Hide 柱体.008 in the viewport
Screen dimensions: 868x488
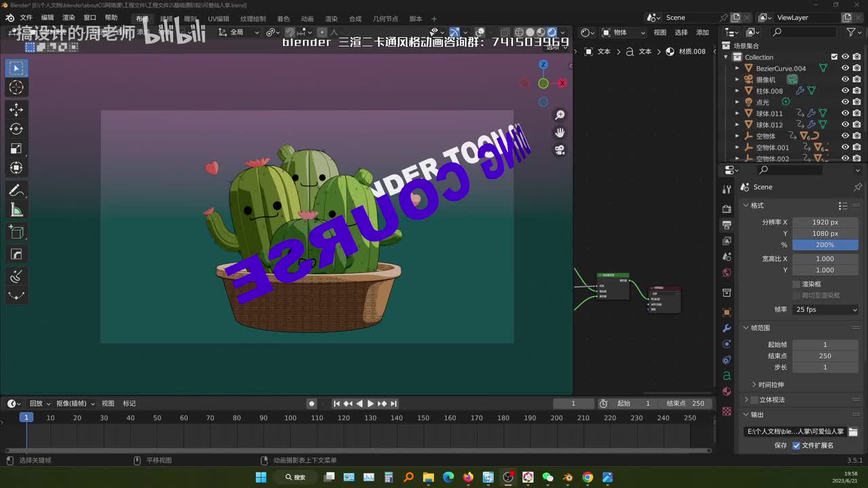click(x=846, y=91)
